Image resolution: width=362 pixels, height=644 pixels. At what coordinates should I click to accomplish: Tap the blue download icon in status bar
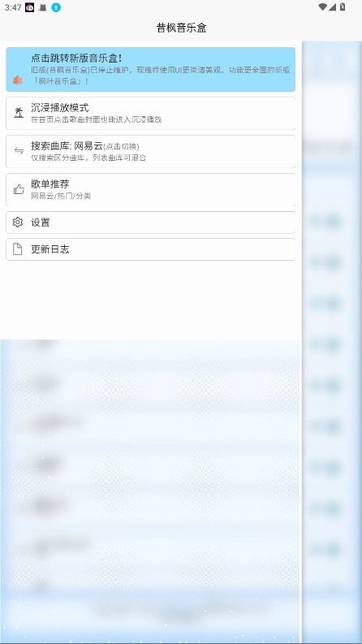pyautogui.click(x=56, y=7)
